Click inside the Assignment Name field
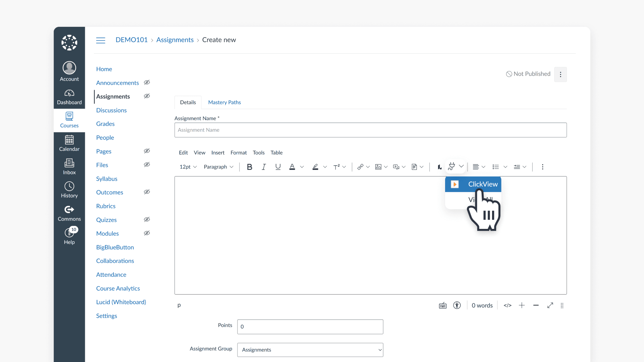Screen dimensions: 644x362 [x=370, y=130]
